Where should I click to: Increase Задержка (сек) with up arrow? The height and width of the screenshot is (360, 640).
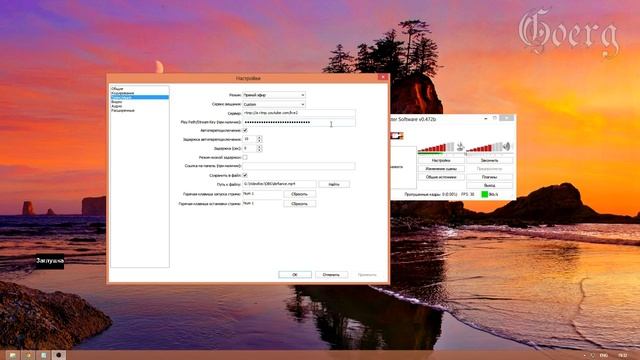[x=259, y=147]
